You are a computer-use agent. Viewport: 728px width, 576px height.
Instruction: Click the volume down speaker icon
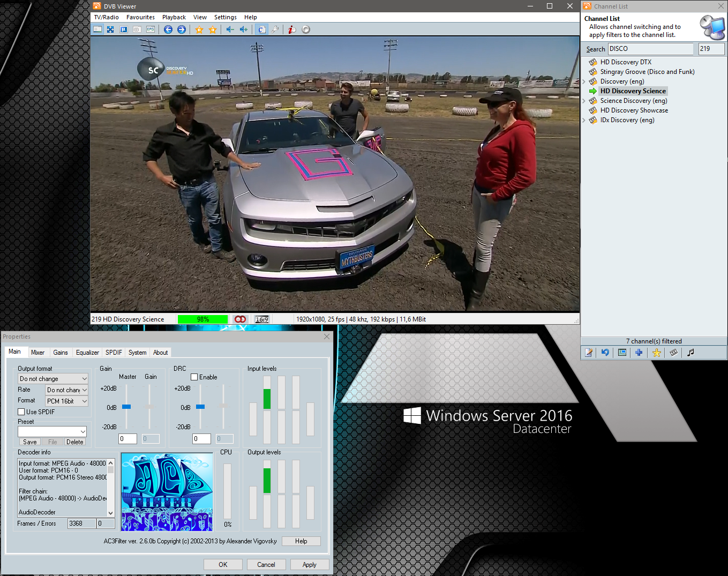[x=230, y=29]
